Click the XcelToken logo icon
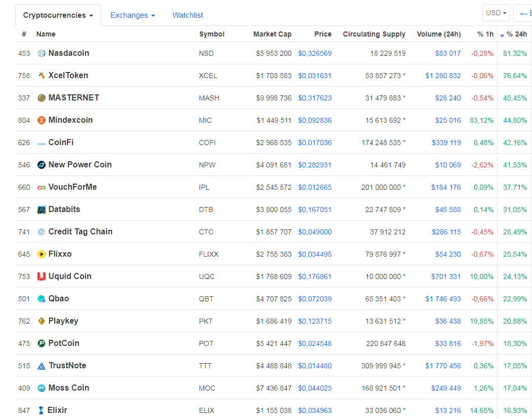This screenshot has width=532, height=419. click(42, 76)
